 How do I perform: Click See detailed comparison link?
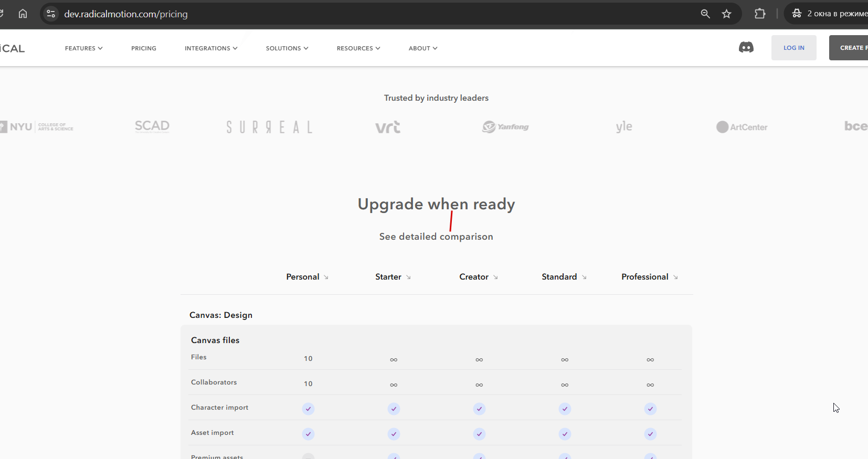pyautogui.click(x=436, y=237)
